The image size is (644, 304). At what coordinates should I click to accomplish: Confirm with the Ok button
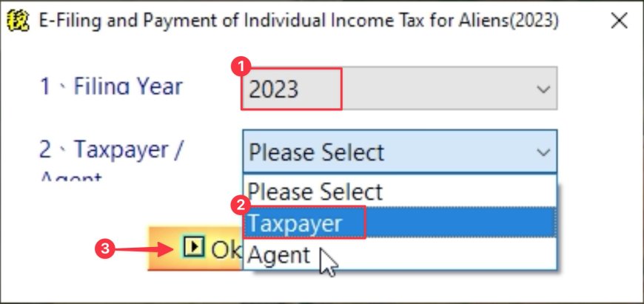pyautogui.click(x=195, y=249)
